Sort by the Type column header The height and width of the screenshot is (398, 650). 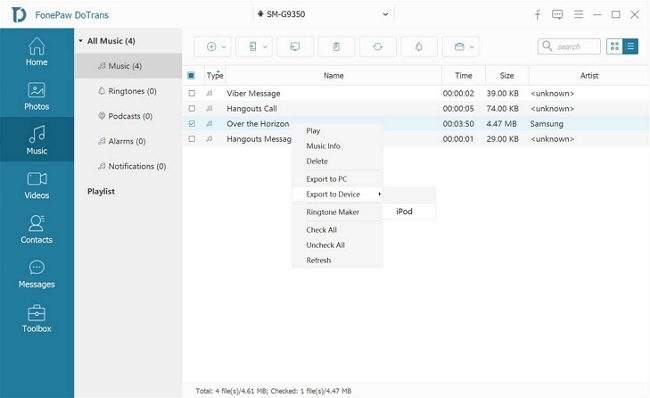click(x=215, y=75)
